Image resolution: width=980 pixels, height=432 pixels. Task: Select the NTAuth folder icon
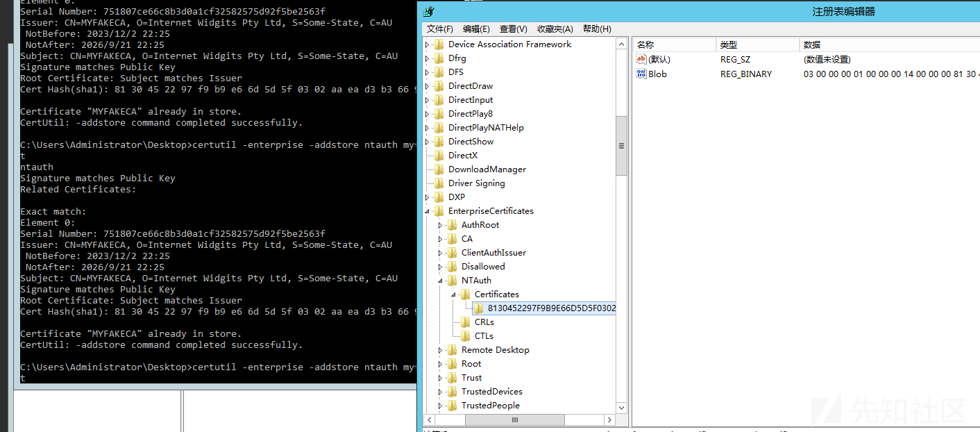point(452,281)
